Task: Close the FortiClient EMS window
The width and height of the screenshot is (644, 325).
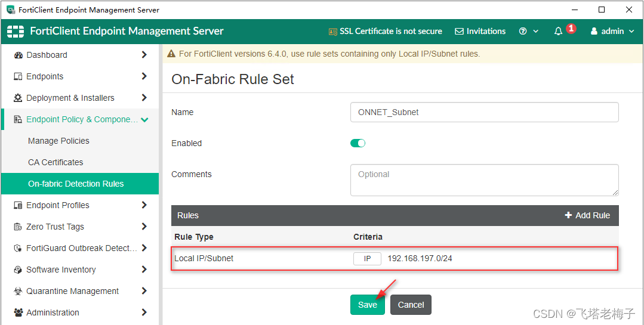Action: (629, 10)
